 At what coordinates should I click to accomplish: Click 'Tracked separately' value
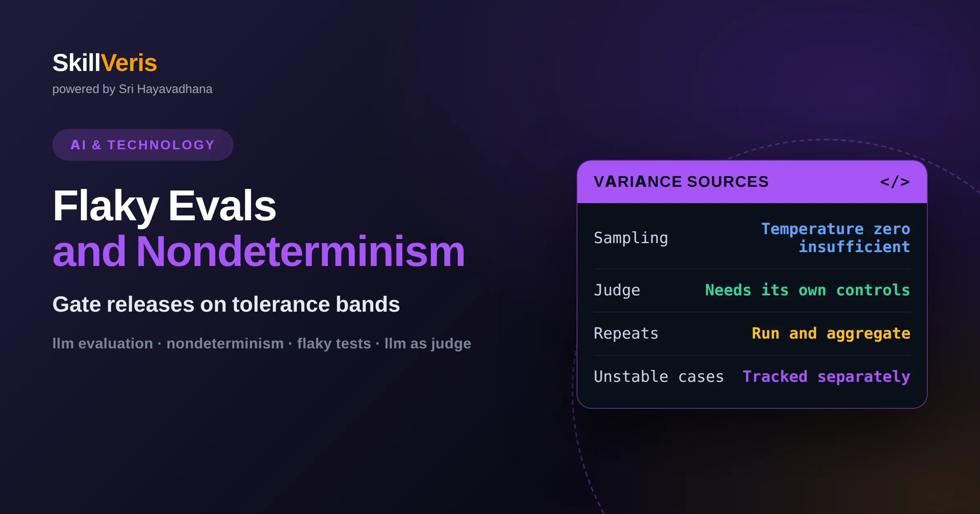826,377
